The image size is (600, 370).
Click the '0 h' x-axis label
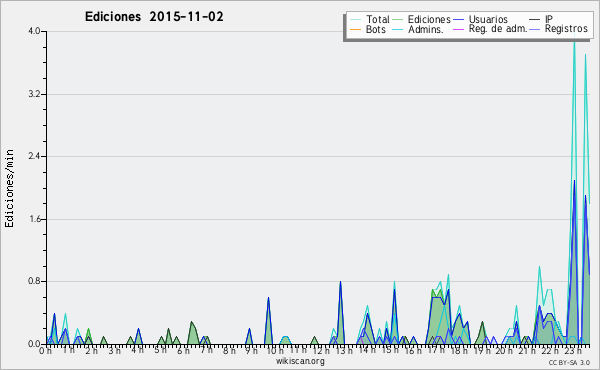(46, 350)
